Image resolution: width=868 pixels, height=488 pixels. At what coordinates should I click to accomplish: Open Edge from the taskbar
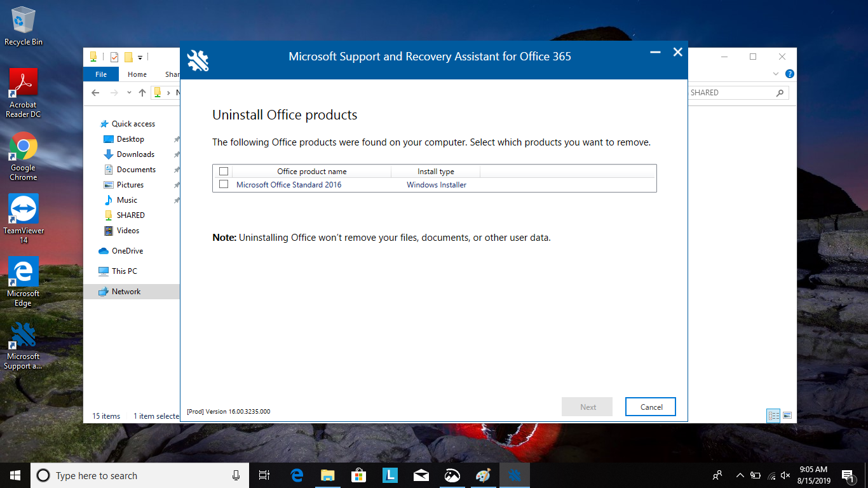coord(297,475)
